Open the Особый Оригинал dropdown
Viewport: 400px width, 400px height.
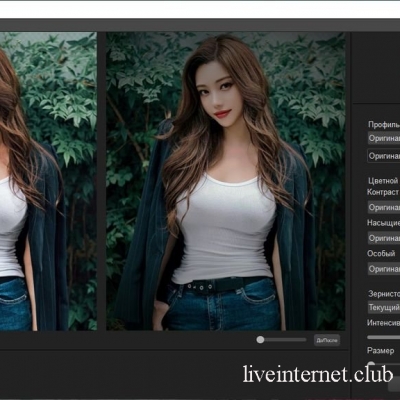[384, 269]
